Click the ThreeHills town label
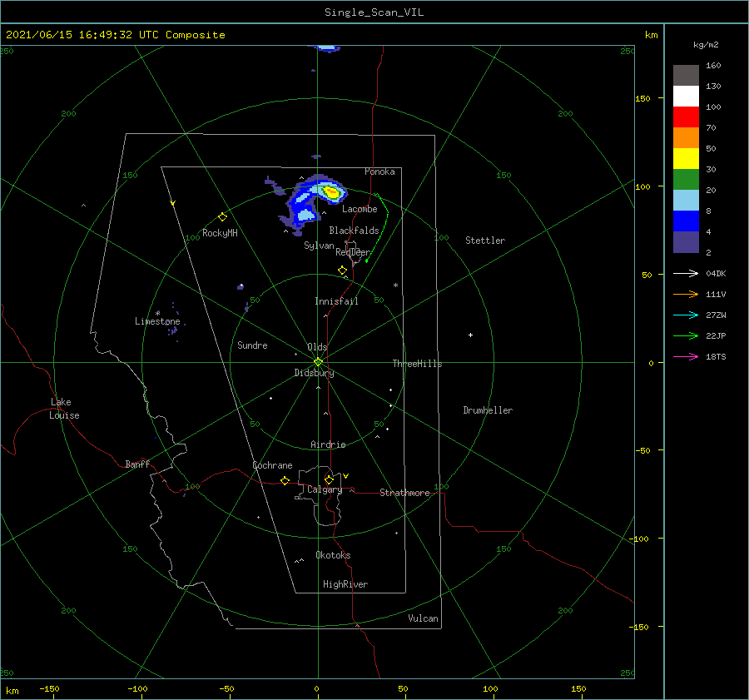Image resolution: width=749 pixels, height=700 pixels. (x=417, y=364)
